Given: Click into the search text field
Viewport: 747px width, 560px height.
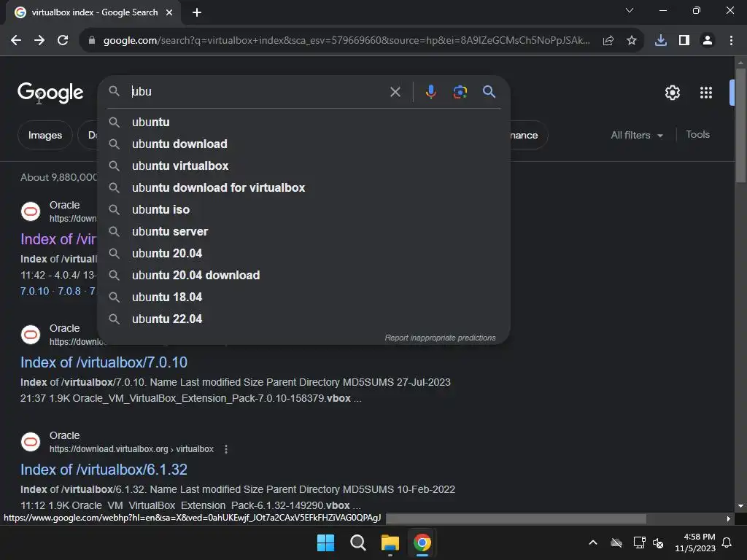Looking at the screenshot, I should tap(258, 91).
